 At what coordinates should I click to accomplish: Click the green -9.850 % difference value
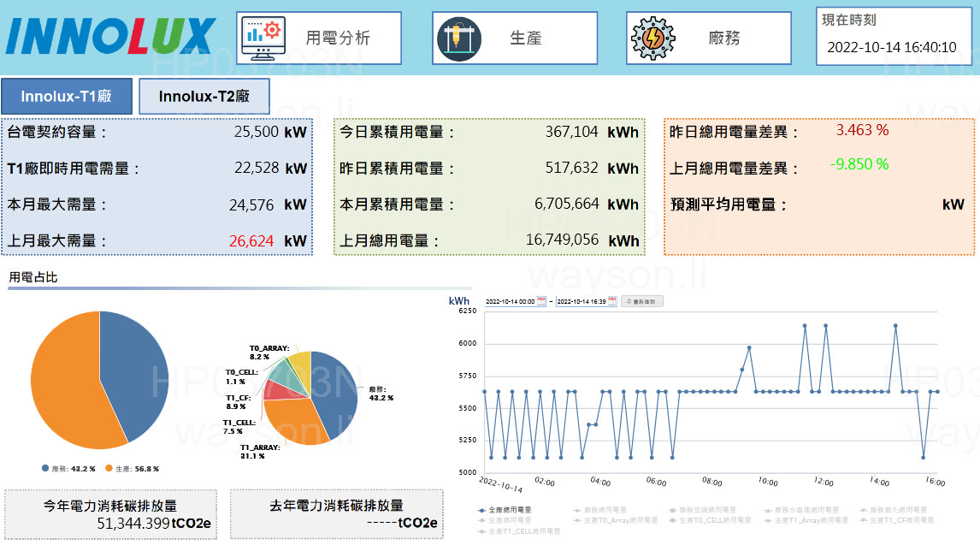coord(859,164)
